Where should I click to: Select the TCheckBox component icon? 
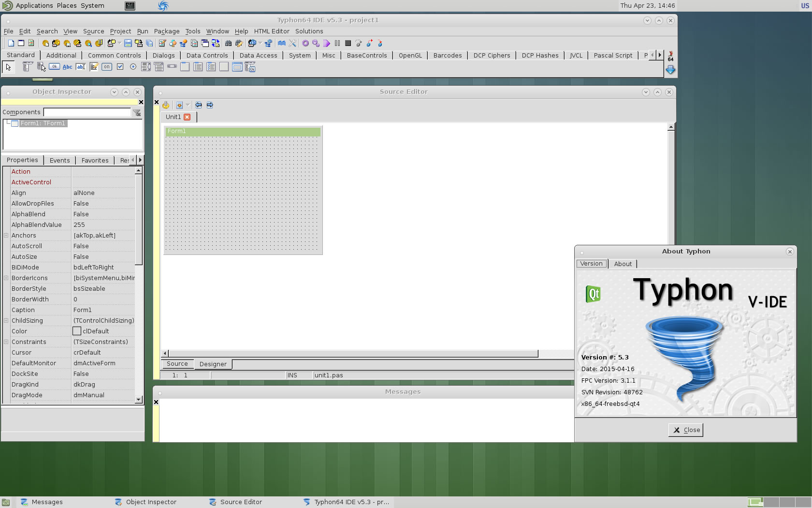coord(120,67)
